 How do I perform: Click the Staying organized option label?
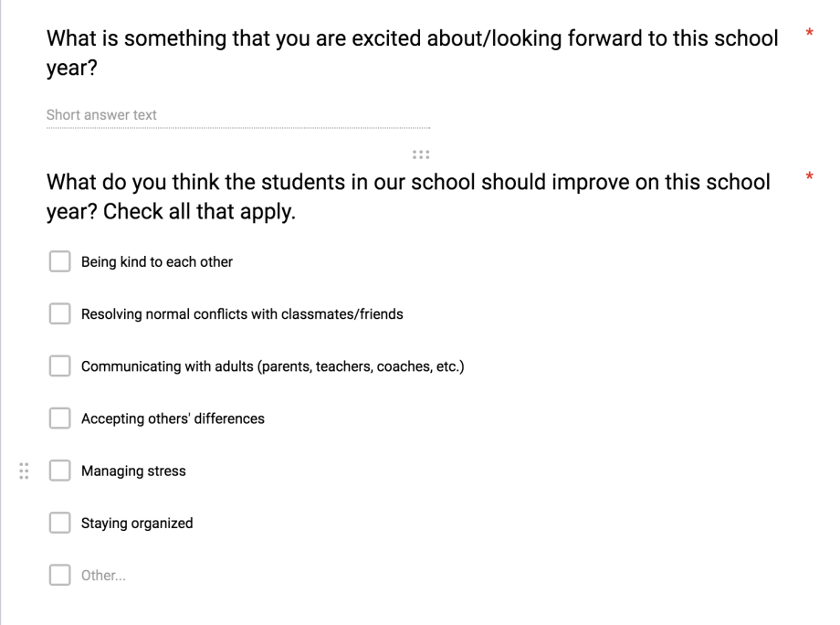point(136,523)
